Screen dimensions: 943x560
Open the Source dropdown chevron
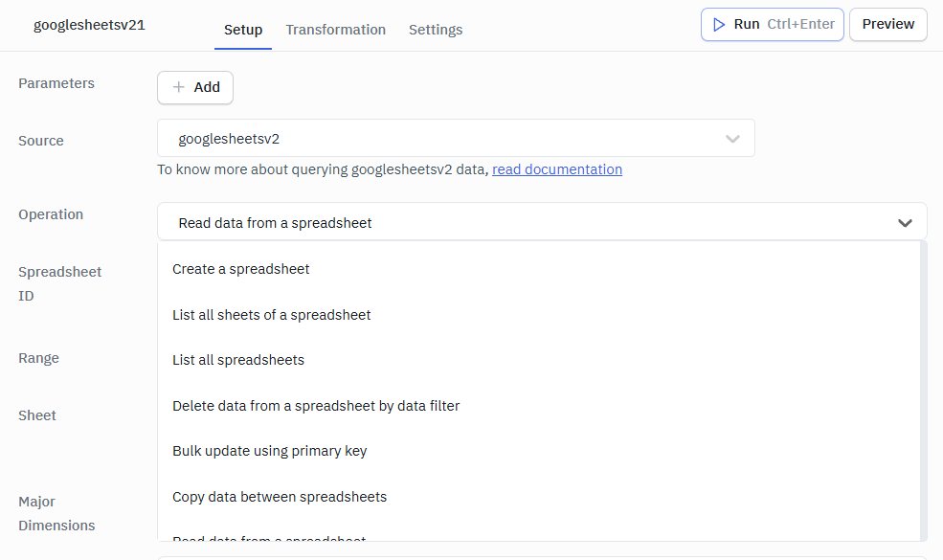[732, 138]
